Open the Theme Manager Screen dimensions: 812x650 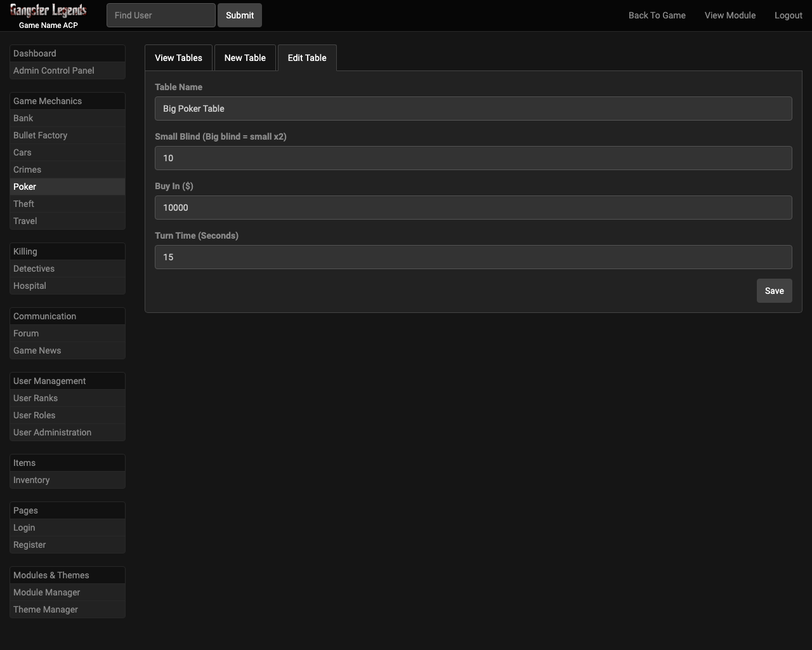pos(67,609)
